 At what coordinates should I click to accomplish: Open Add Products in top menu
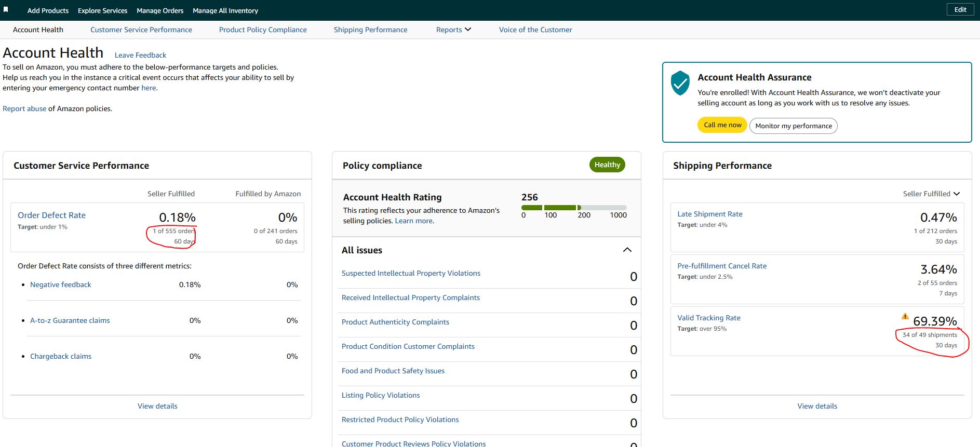48,10
